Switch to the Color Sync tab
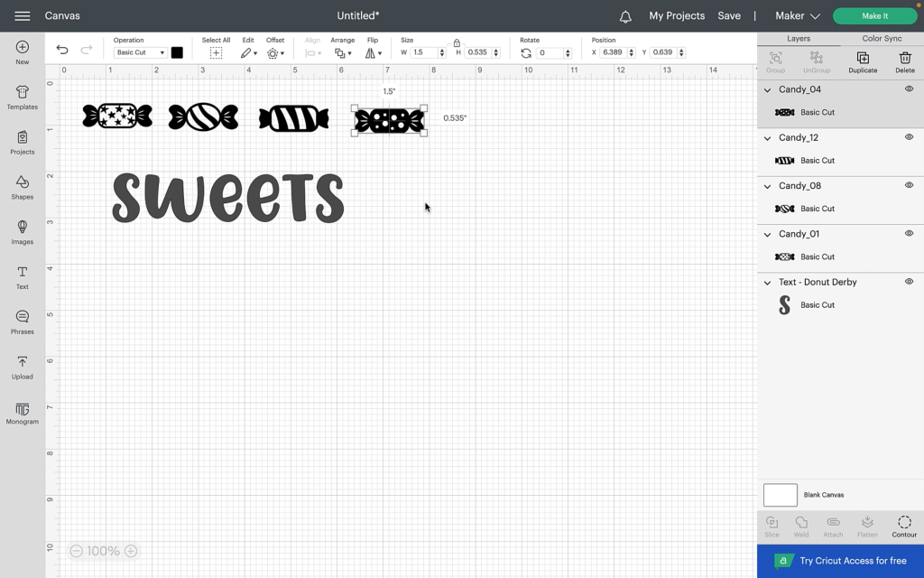924x578 pixels. click(882, 39)
